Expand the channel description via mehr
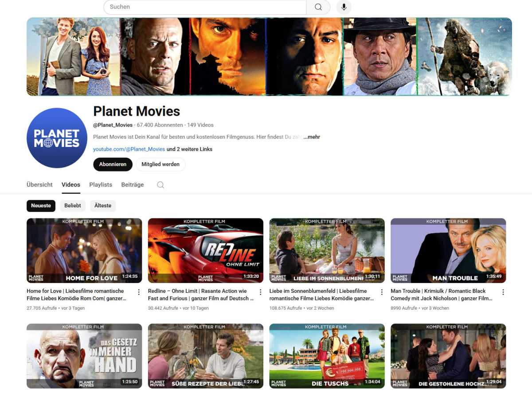 pyautogui.click(x=312, y=136)
